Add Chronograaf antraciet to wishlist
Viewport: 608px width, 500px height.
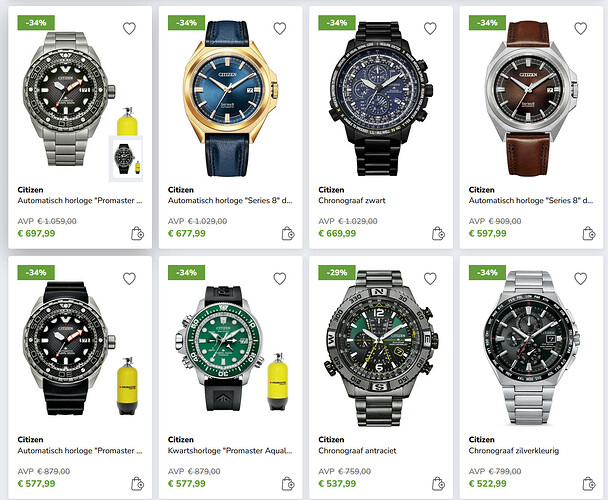click(430, 279)
